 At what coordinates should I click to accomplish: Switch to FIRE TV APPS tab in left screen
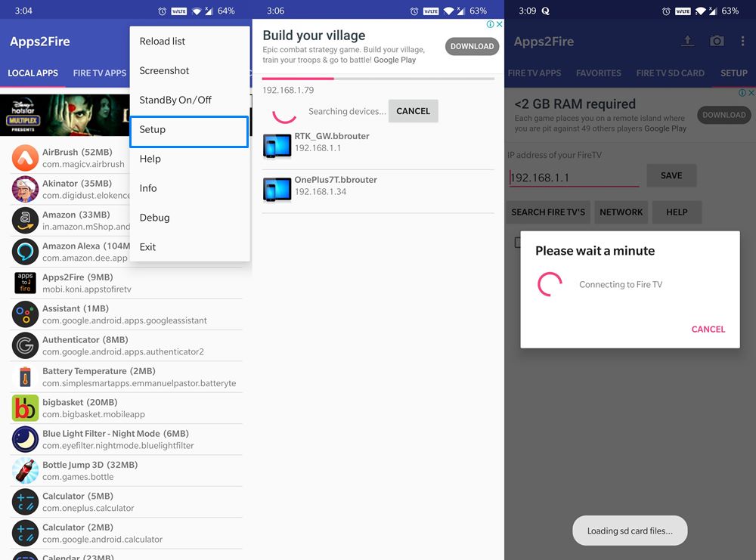100,73
